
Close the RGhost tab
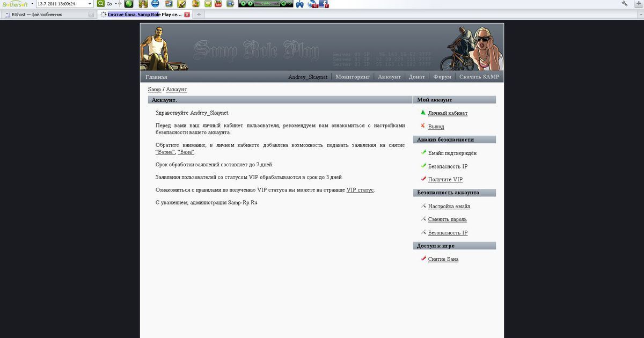(91, 14)
